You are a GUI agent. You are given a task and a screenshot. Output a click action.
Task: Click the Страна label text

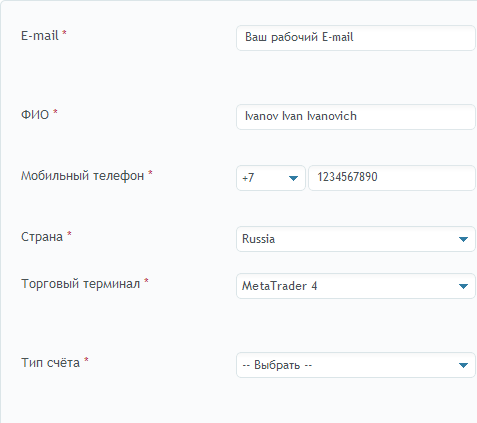pyautogui.click(x=42, y=237)
